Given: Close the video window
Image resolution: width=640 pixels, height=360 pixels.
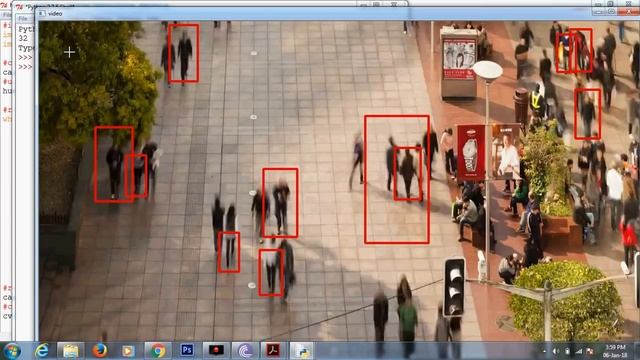Looking at the screenshot, I should 629,12.
